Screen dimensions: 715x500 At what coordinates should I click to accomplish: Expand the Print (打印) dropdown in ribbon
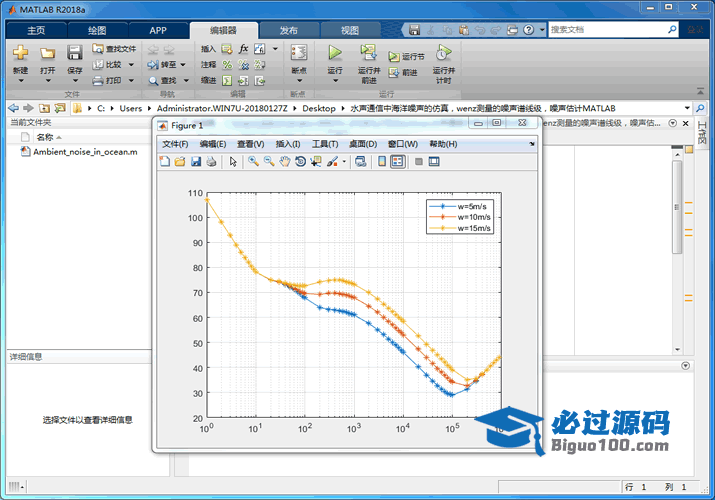[129, 80]
